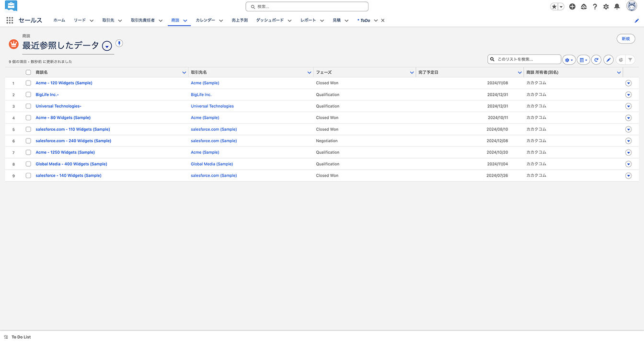Open Global Actions plus icon
Viewport: 644px width, 343px height.
pyautogui.click(x=572, y=7)
